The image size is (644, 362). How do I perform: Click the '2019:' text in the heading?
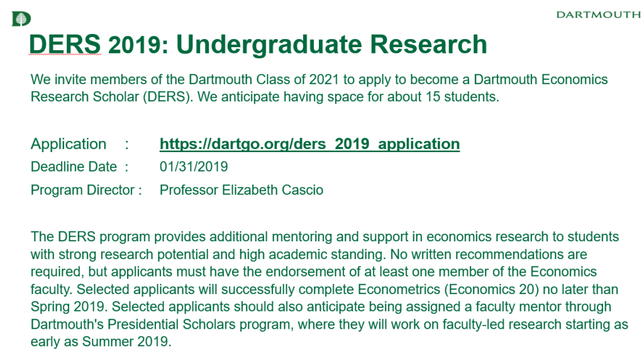138,45
